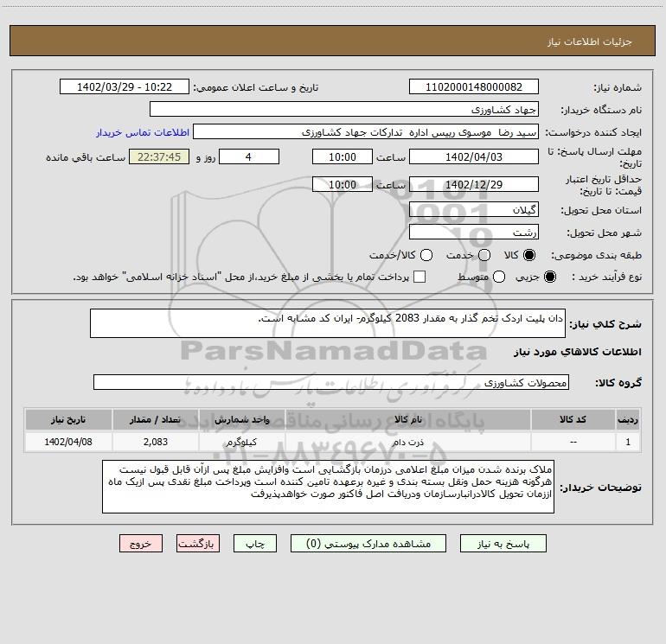Viewport: 666px width, 644px height.
Task: Click the بازگشت back button
Action: [198, 544]
